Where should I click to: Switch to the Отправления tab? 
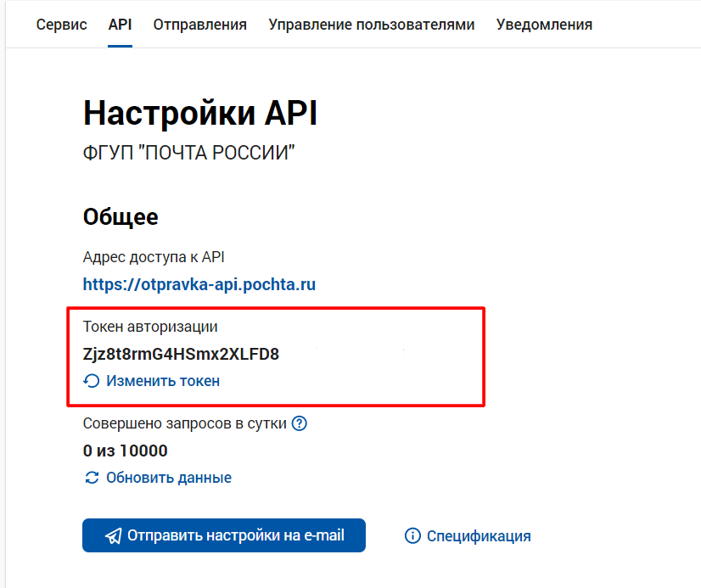point(199,25)
